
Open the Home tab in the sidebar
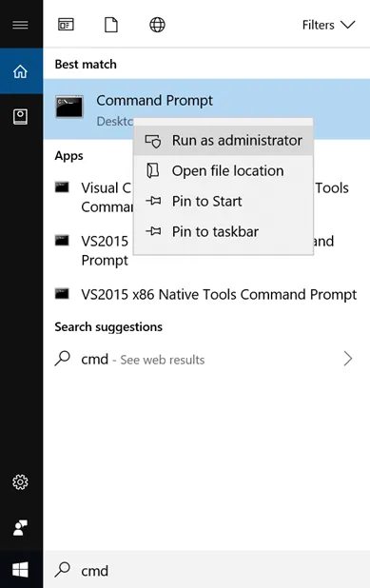click(21, 70)
